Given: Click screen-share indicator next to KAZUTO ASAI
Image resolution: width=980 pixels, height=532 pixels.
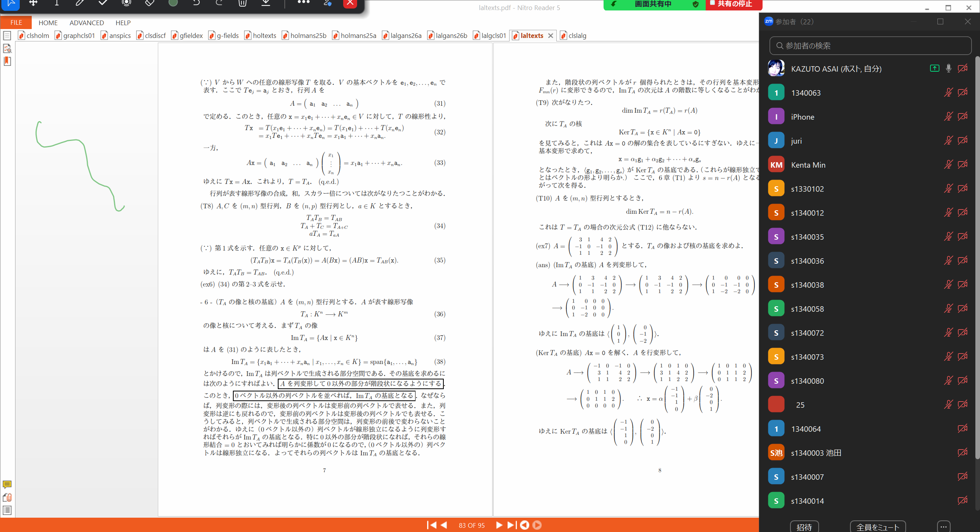Looking at the screenshot, I should tap(934, 69).
